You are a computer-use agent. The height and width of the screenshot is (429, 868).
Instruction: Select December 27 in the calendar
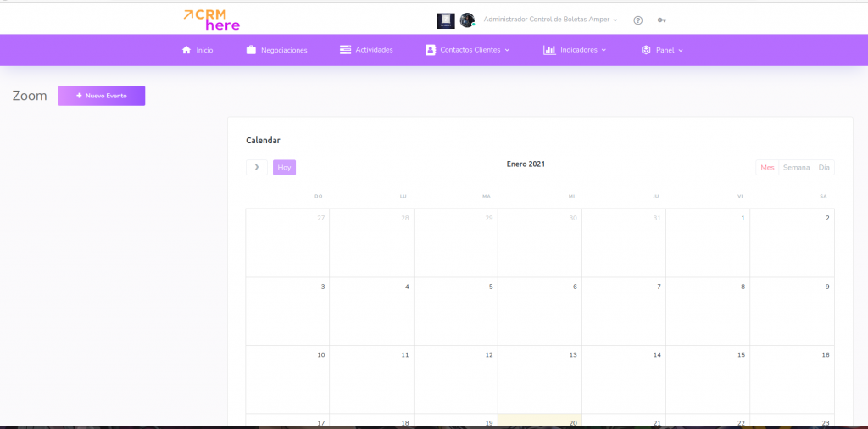point(288,243)
